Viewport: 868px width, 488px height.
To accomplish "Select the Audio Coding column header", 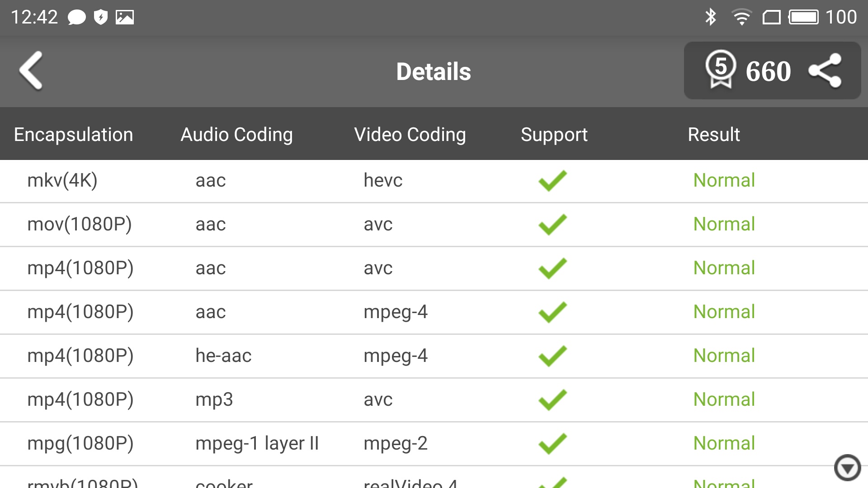I will point(237,135).
